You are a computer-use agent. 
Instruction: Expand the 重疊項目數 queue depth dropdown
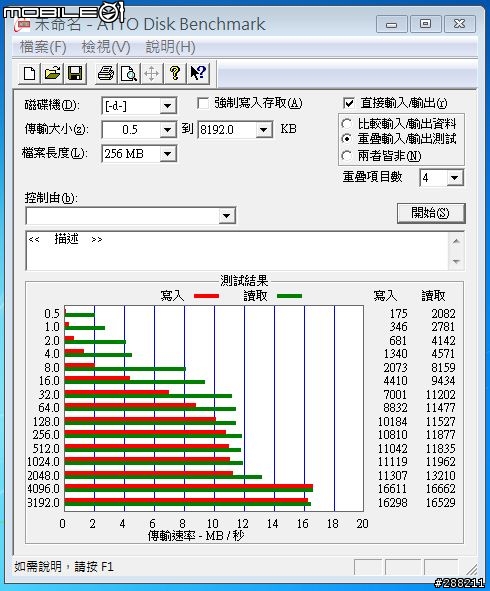click(x=455, y=178)
